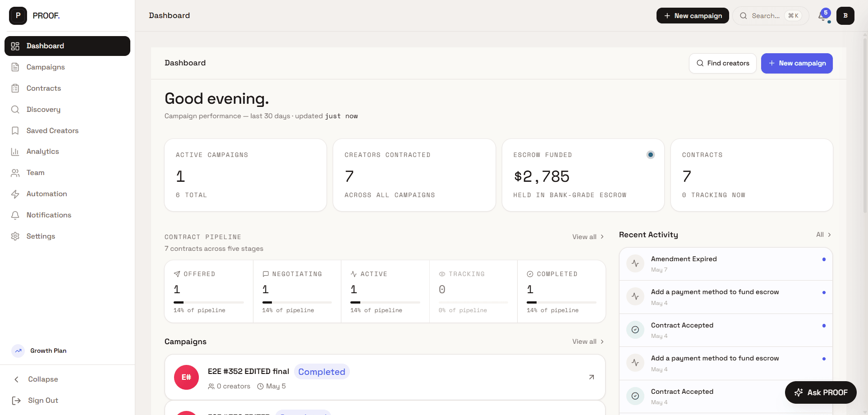Screen dimensions: 868x415
Task: Click the E# campaign avatar
Action: click(186, 377)
